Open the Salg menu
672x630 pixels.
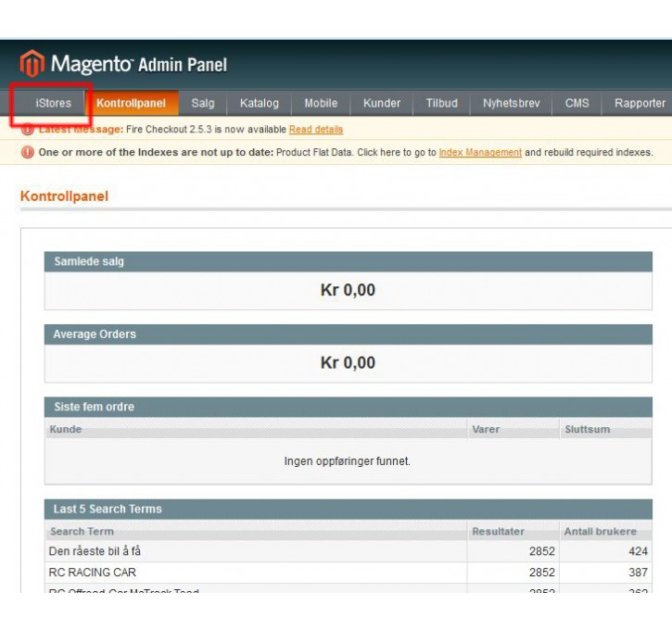(203, 103)
